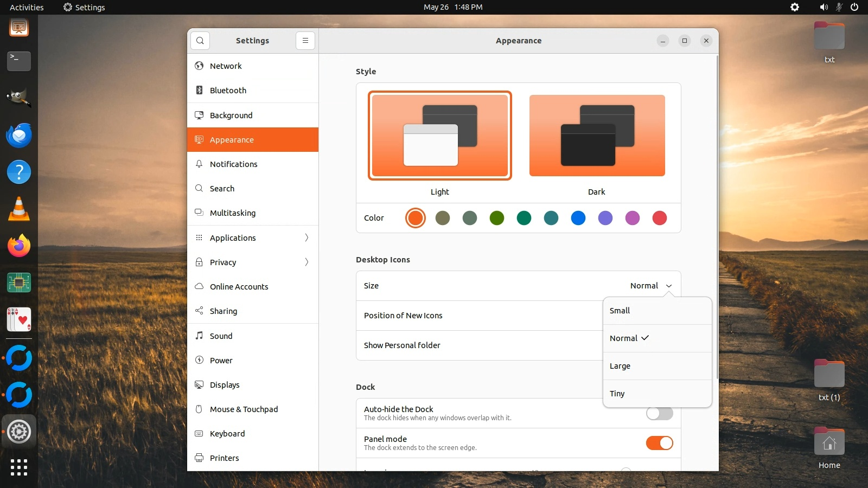868x488 pixels.
Task: Select the Dark style option
Action: click(x=597, y=136)
